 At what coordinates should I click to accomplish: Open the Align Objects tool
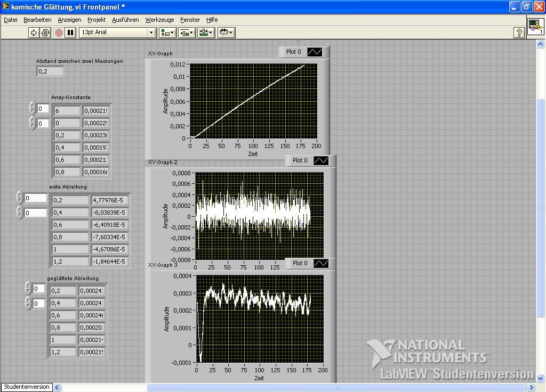click(x=167, y=32)
